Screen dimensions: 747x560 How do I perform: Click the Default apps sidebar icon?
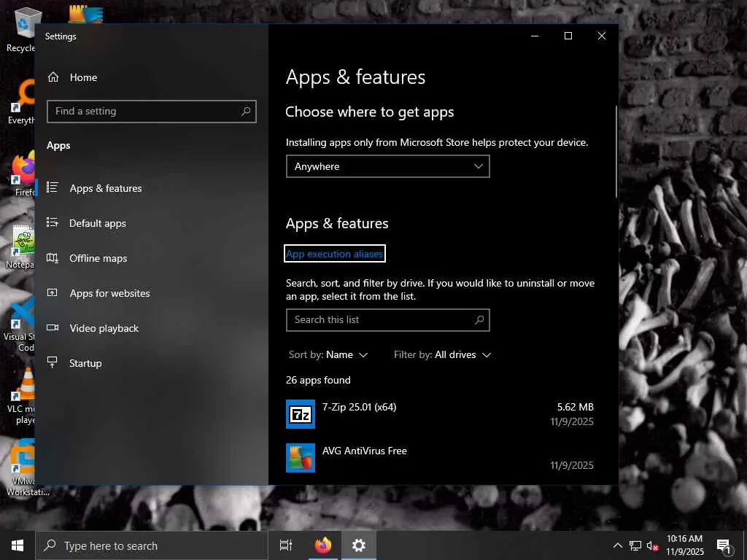(53, 222)
